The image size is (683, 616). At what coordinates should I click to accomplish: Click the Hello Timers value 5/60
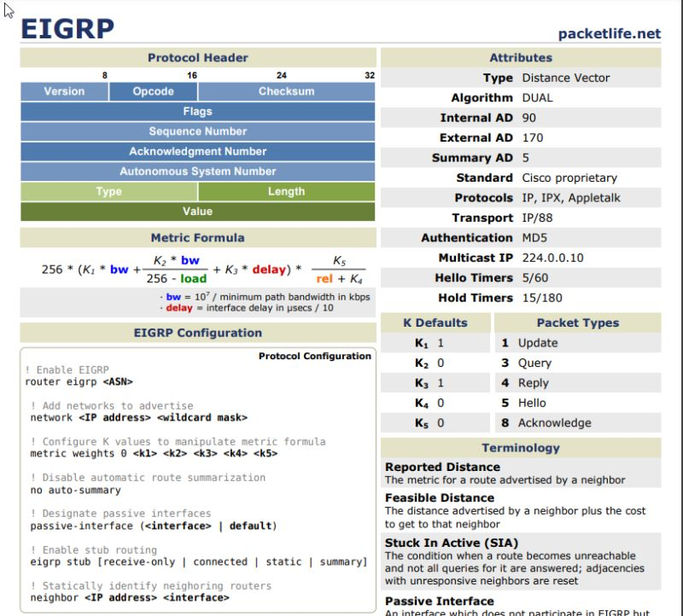coord(535,278)
